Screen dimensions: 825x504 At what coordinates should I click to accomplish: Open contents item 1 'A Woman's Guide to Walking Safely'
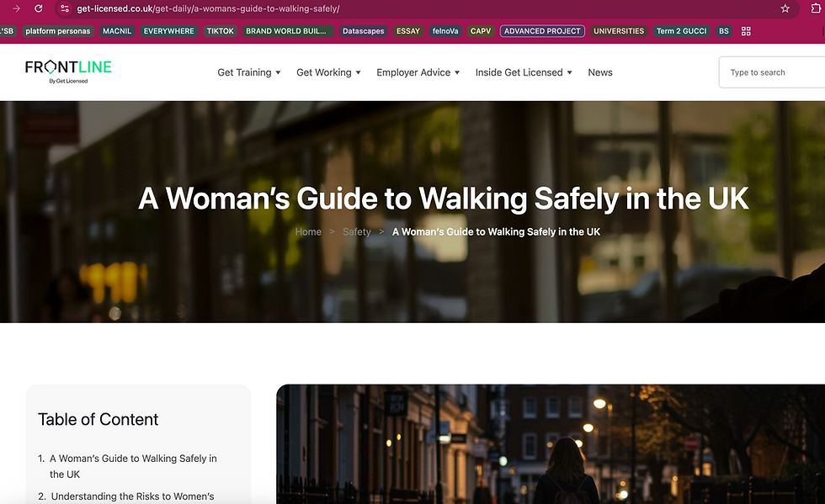point(133,466)
